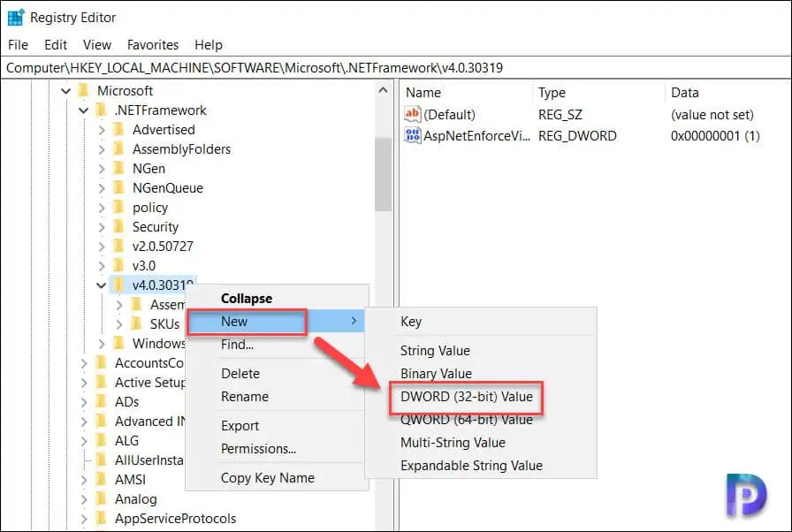Select the Analog tree item
The height and width of the screenshot is (532, 792).
click(x=136, y=499)
